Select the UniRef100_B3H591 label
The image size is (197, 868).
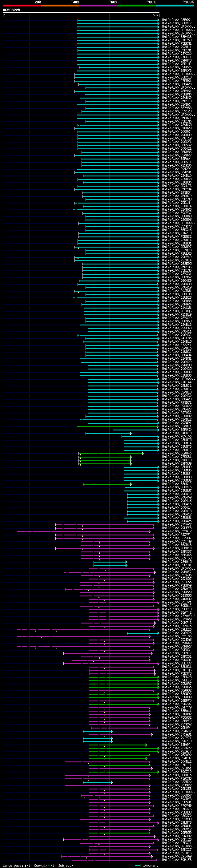[176, 802]
